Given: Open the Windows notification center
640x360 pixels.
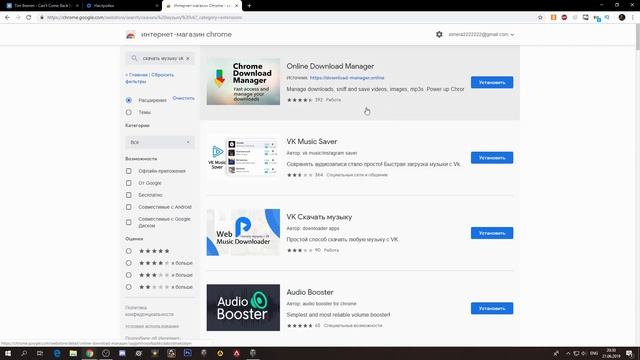Looking at the screenshot, I should coord(629,353).
